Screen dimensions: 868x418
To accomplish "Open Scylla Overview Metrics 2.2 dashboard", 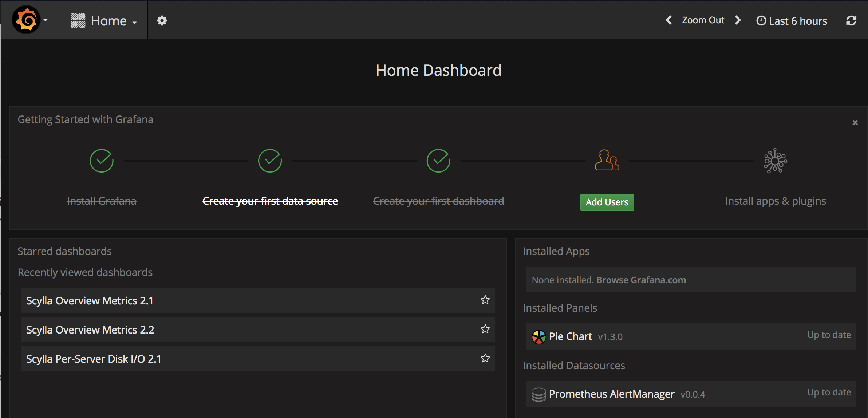I will pyautogui.click(x=90, y=330).
